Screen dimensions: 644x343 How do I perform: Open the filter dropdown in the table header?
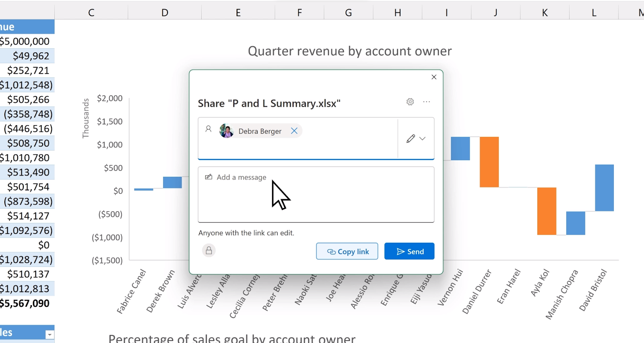pos(50,335)
